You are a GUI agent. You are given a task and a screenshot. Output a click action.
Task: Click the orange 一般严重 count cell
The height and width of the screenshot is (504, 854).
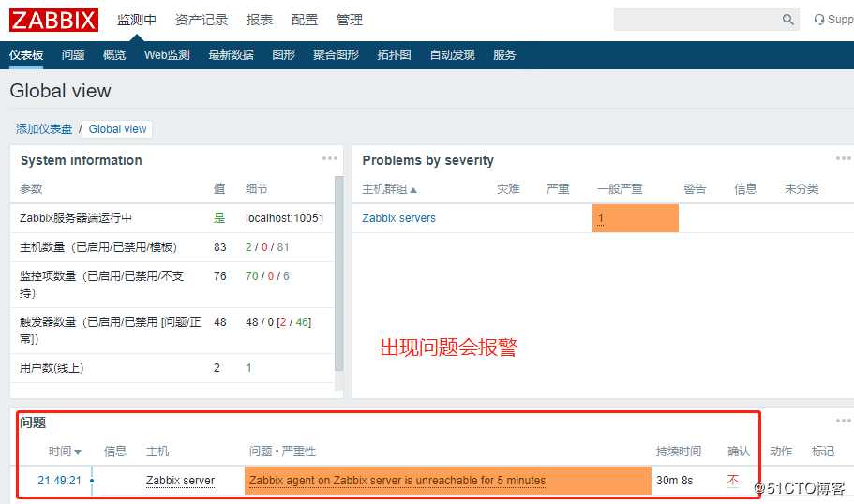click(635, 218)
